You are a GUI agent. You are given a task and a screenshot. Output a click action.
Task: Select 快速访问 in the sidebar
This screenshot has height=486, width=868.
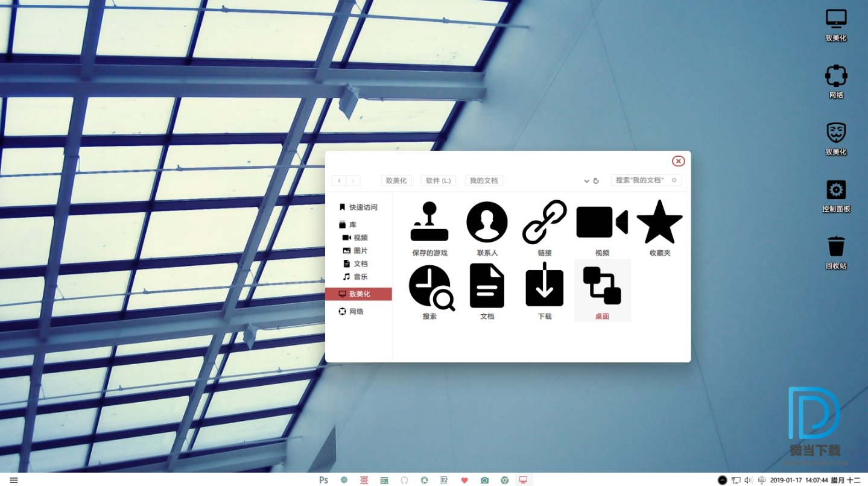point(358,207)
